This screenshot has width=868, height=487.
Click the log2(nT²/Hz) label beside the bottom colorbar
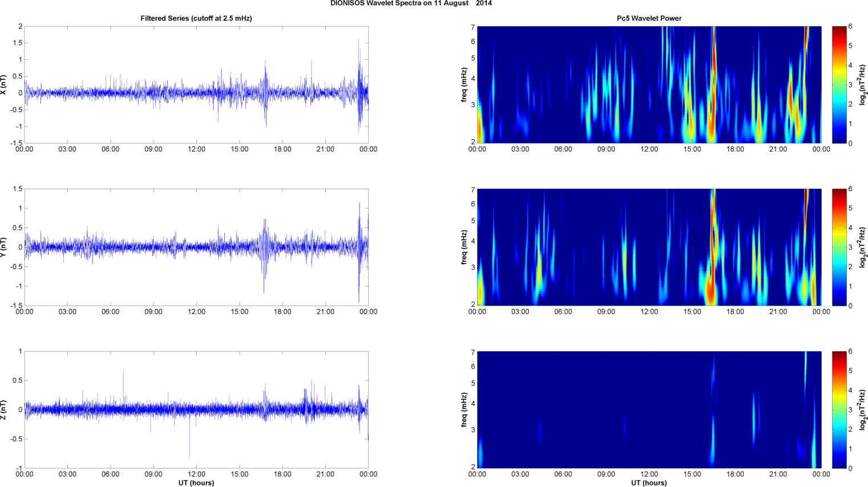(x=863, y=409)
